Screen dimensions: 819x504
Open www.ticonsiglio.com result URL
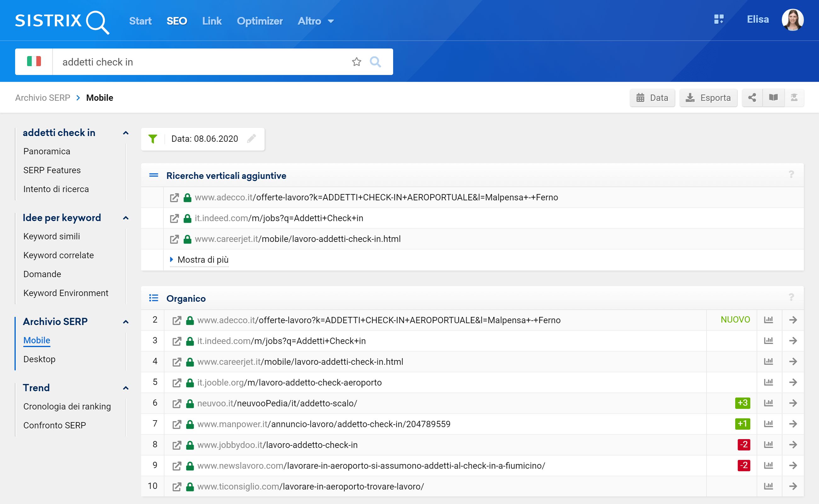click(x=310, y=486)
